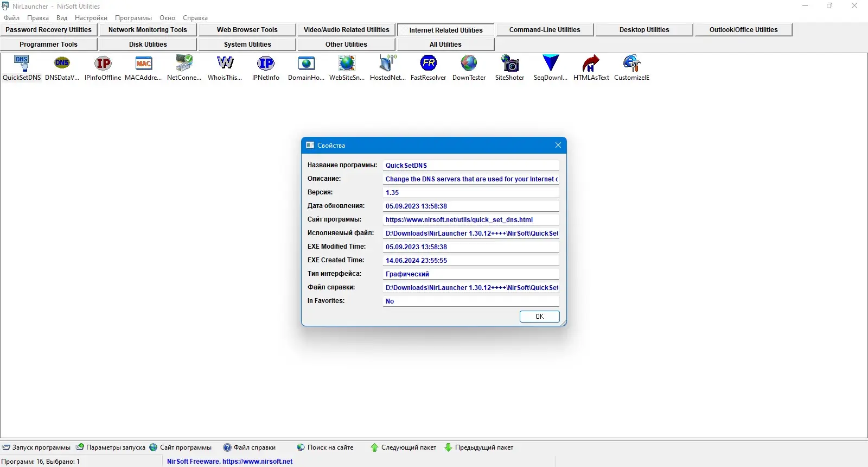The image size is (868, 467).
Task: Click the In Favorites field showing No
Action: click(471, 301)
